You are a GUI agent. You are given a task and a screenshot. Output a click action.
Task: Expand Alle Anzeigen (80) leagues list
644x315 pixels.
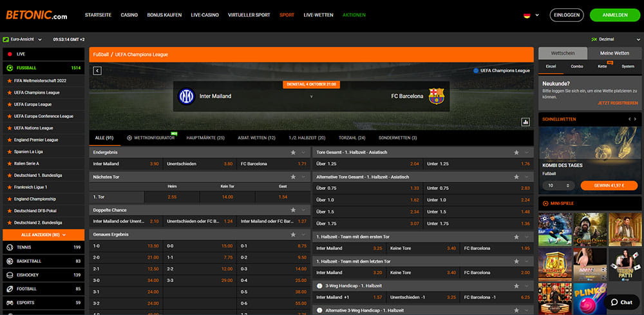[44, 235]
